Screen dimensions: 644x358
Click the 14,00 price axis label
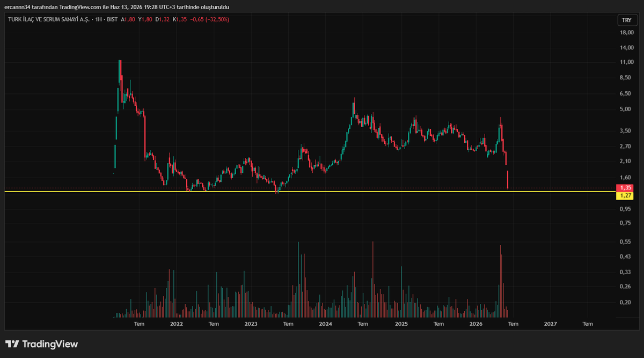tap(627, 48)
